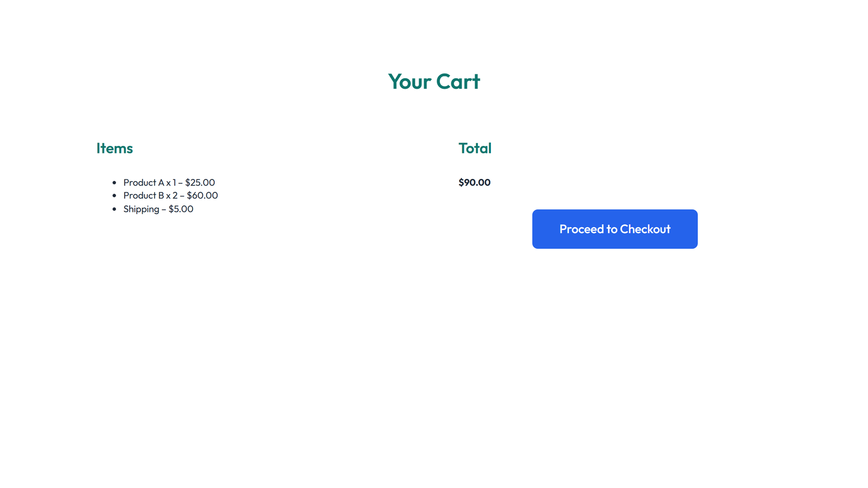Click the Product B name text
The height and width of the screenshot is (488, 868).
click(144, 196)
